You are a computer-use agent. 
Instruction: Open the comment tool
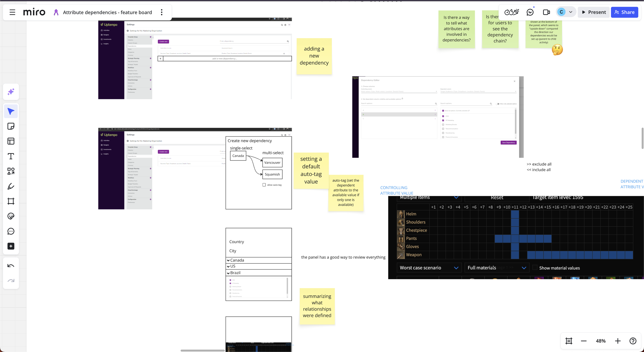pyautogui.click(x=11, y=231)
